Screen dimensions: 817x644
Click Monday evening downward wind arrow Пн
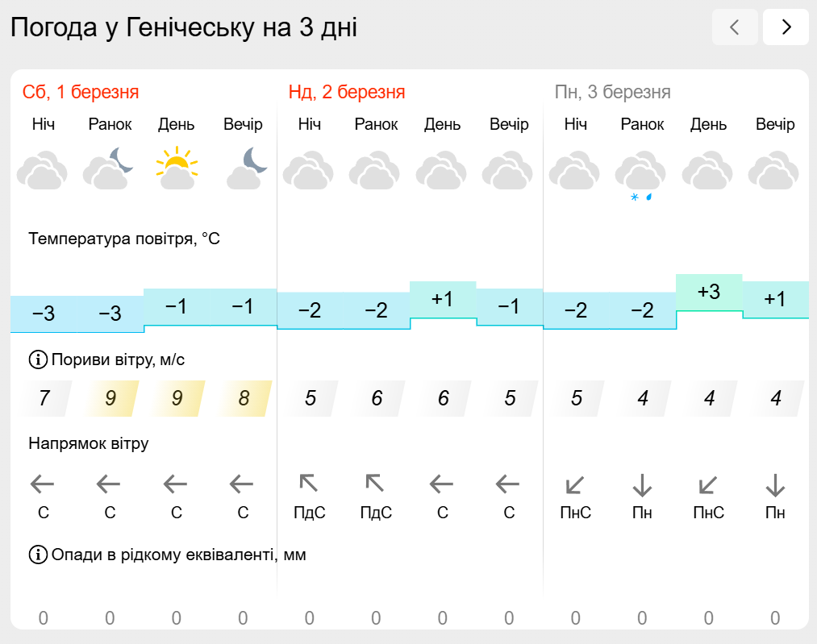[775, 484]
